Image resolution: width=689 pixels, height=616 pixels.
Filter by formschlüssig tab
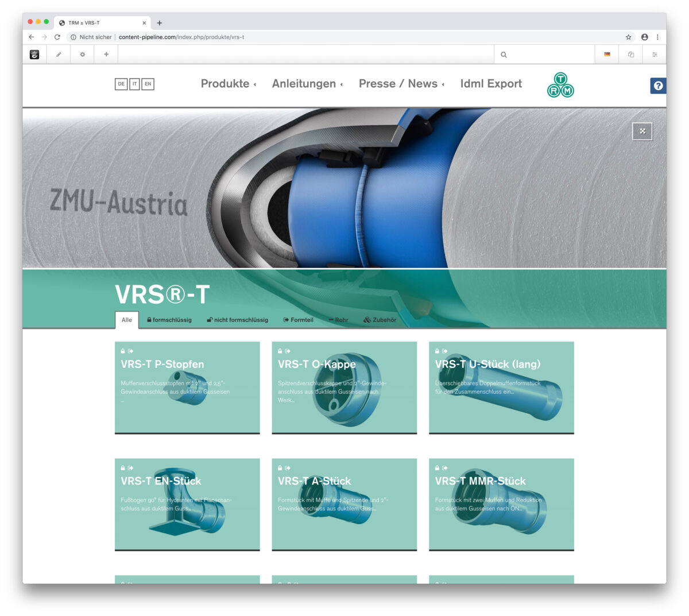pyautogui.click(x=169, y=320)
